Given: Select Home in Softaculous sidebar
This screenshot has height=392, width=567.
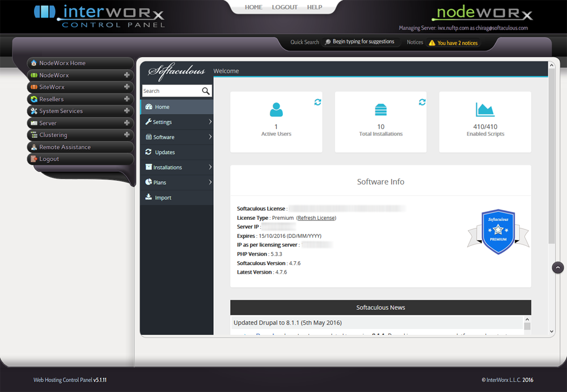Looking at the screenshot, I should click(x=177, y=107).
